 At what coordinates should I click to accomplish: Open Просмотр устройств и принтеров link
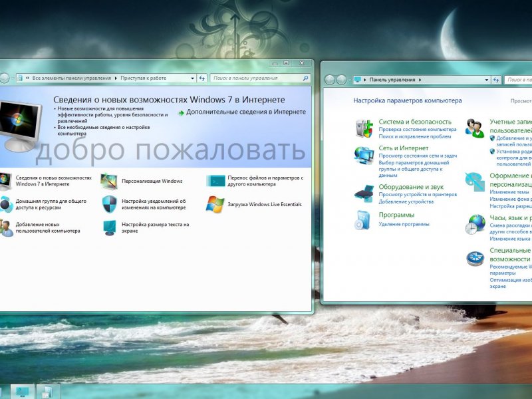[x=418, y=194]
